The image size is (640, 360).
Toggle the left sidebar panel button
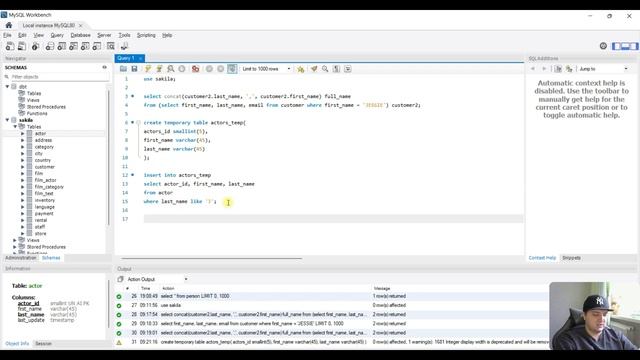pyautogui.click(x=616, y=46)
